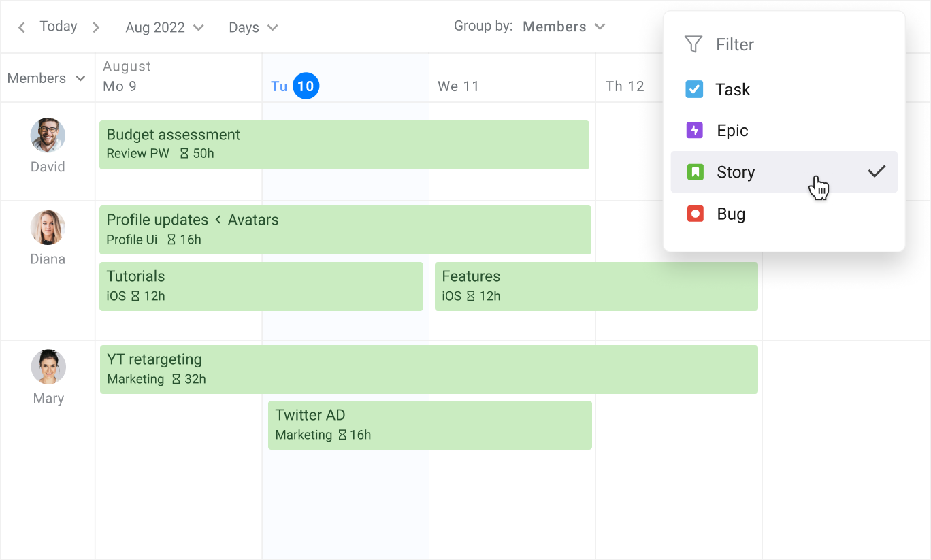Click Diana's avatar photo
931x560 pixels.
point(48,227)
